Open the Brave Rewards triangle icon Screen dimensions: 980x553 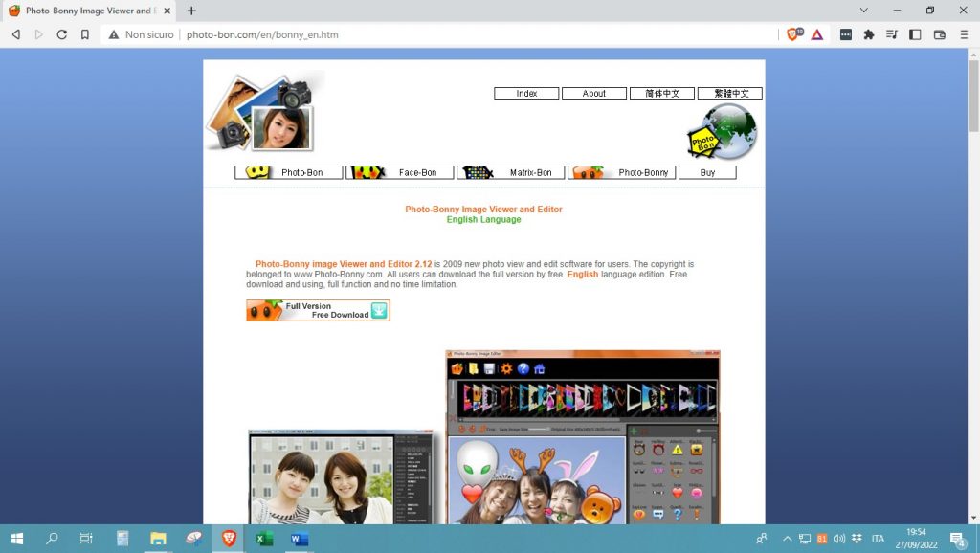(817, 34)
